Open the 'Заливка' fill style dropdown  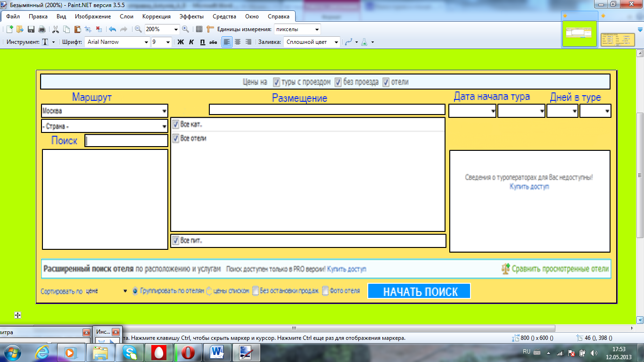[x=336, y=42]
